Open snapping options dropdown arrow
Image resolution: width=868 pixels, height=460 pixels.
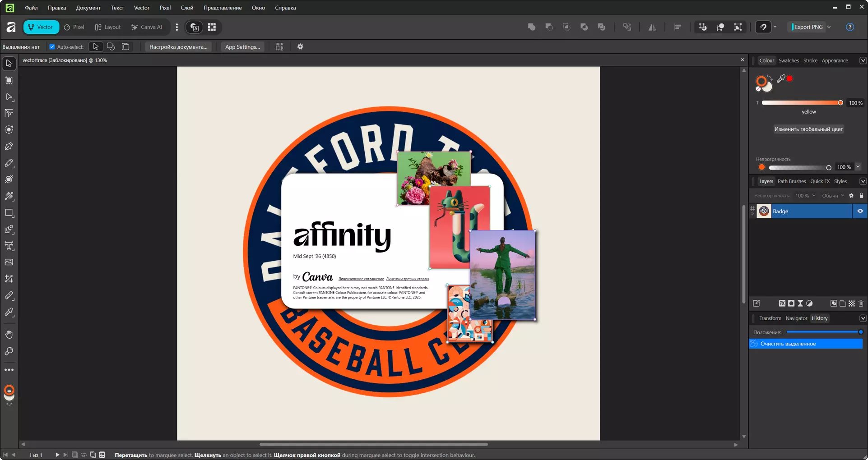[775, 27]
